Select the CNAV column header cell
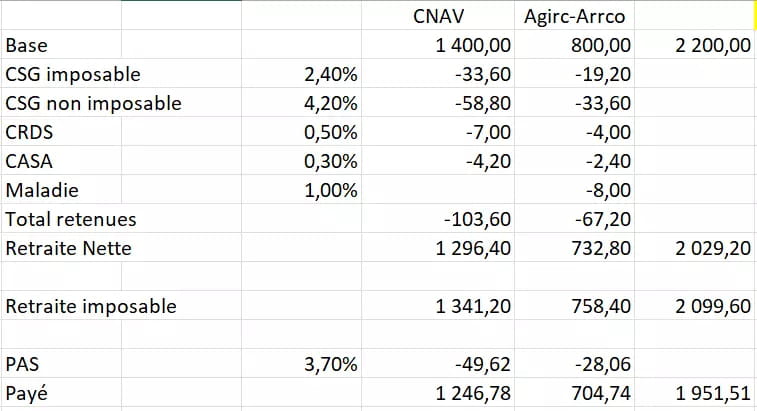This screenshot has height=411, width=757. pyautogui.click(x=437, y=16)
